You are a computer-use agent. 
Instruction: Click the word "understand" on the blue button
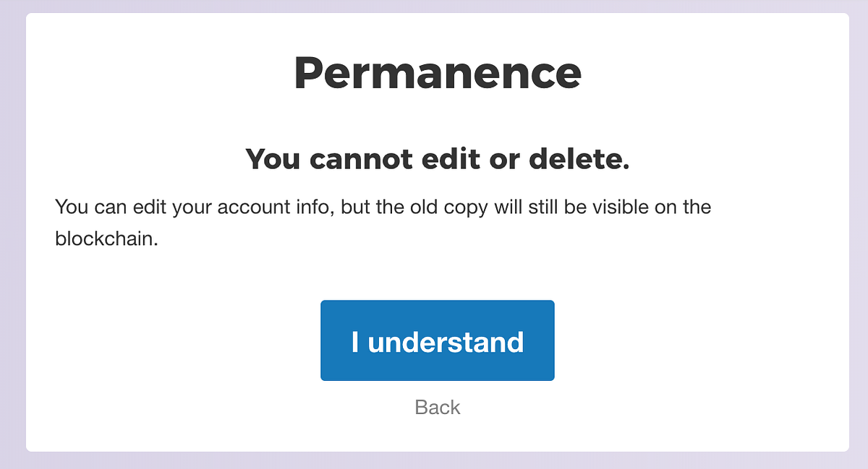[446, 341]
